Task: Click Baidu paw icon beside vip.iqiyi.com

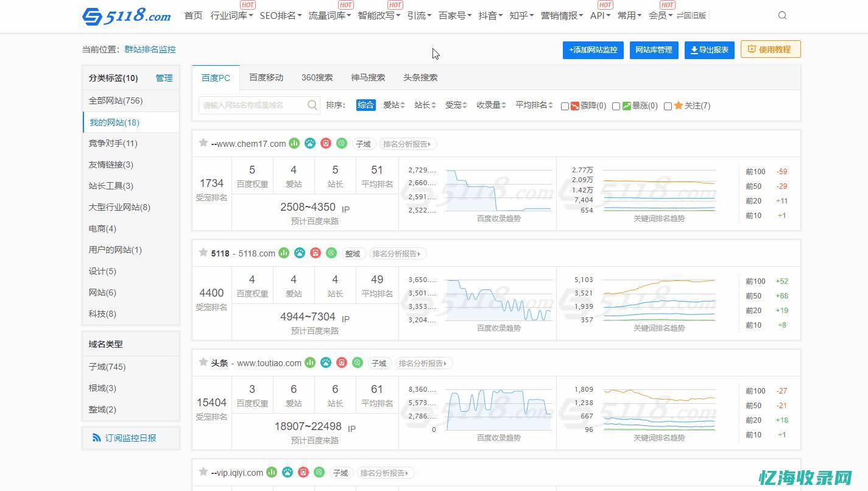Action: (x=288, y=472)
